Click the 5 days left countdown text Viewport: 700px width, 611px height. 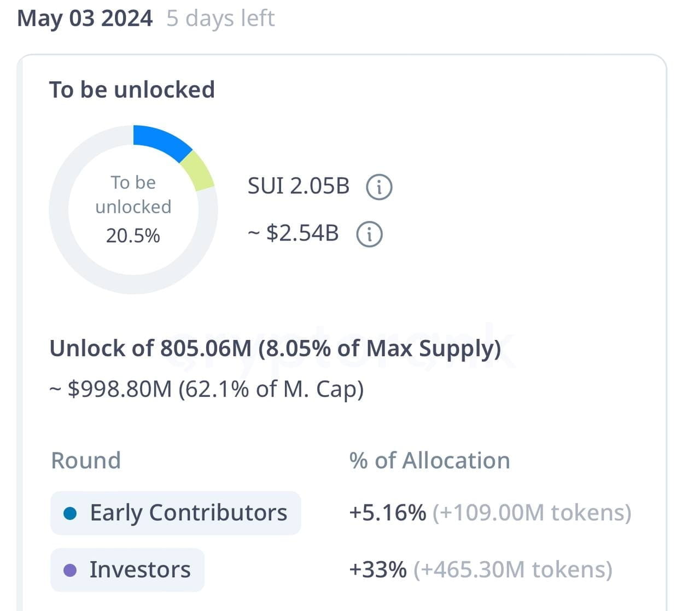point(220,18)
